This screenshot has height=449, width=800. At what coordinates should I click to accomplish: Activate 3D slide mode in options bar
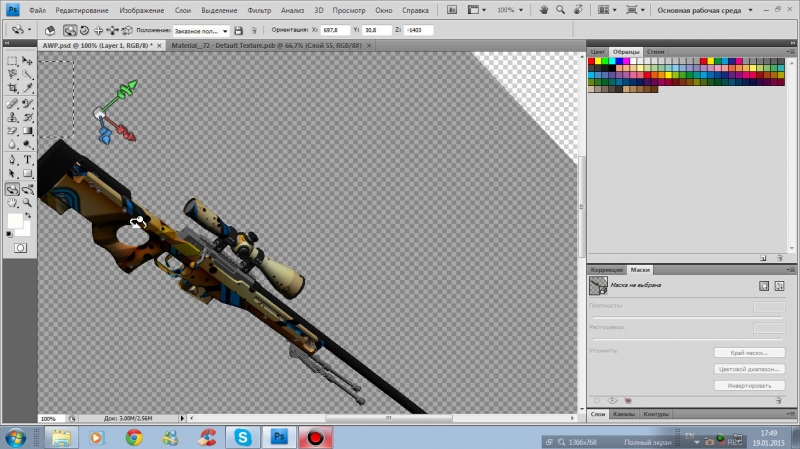(112, 31)
